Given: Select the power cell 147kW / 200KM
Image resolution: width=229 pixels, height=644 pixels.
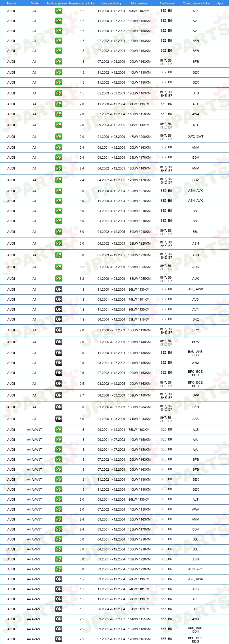Looking at the screenshot, I should (x=139, y=137).
